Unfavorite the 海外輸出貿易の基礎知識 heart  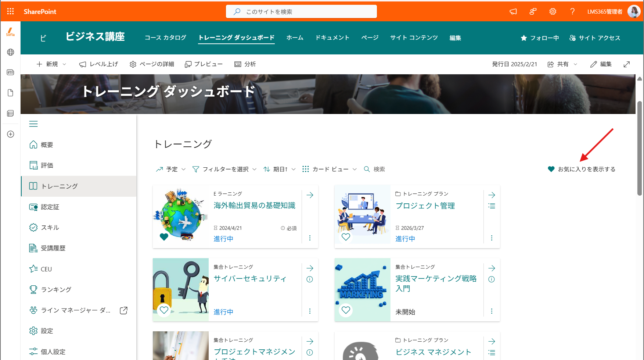click(x=164, y=236)
